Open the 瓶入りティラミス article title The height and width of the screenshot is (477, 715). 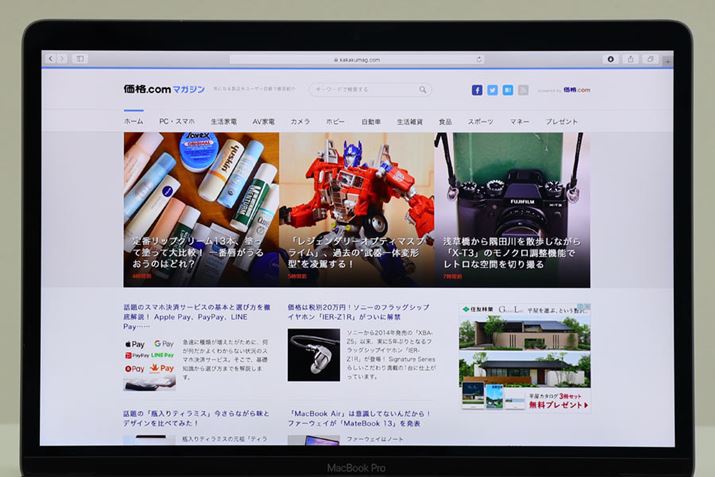[x=196, y=418]
